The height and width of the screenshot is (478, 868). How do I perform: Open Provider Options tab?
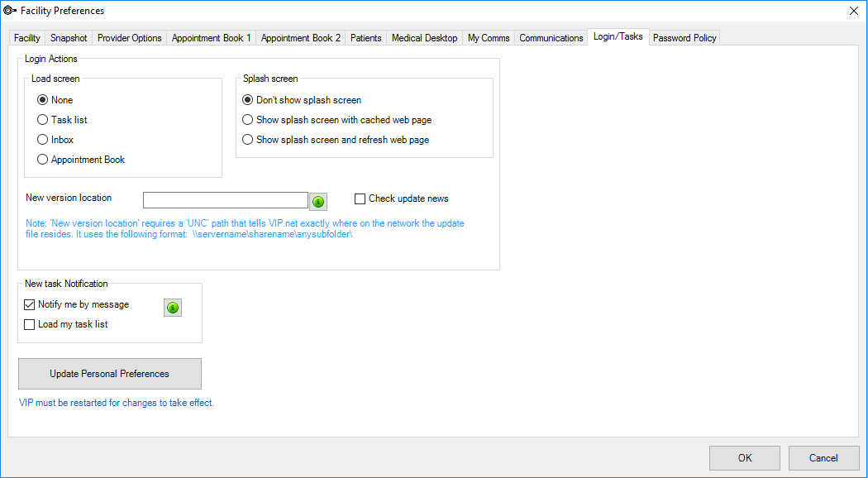pyautogui.click(x=130, y=38)
